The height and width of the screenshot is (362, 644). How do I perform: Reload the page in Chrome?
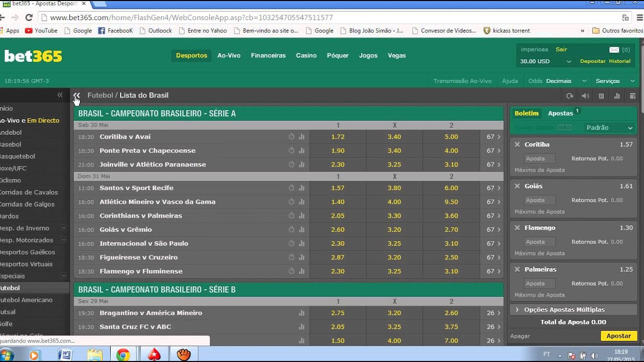[29, 17]
